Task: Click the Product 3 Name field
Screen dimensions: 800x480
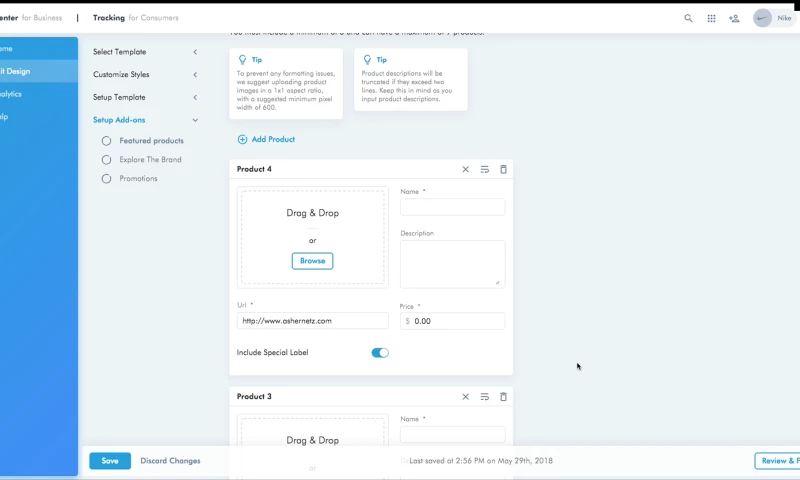Action: click(x=453, y=435)
